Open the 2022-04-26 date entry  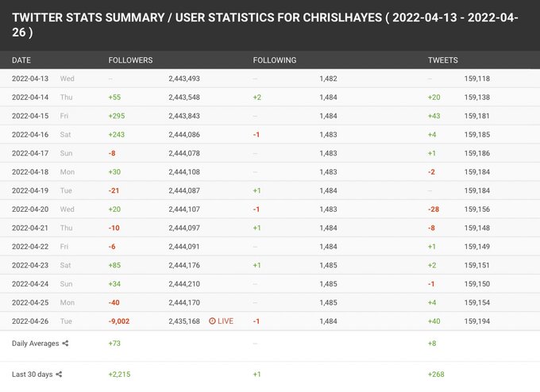click(31, 321)
